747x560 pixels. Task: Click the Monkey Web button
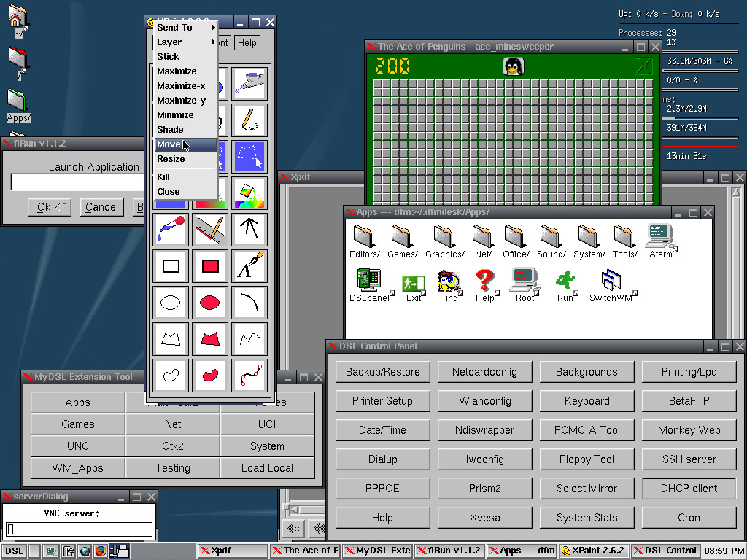click(689, 430)
